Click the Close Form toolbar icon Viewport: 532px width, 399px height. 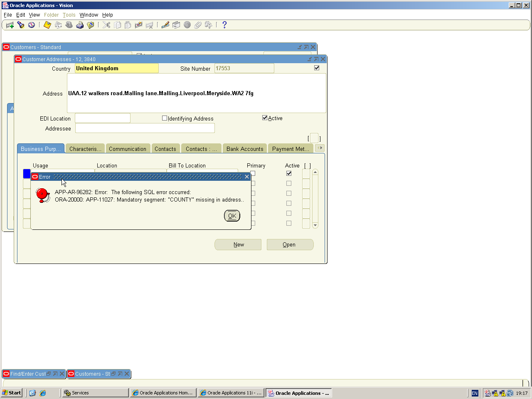pos(91,25)
